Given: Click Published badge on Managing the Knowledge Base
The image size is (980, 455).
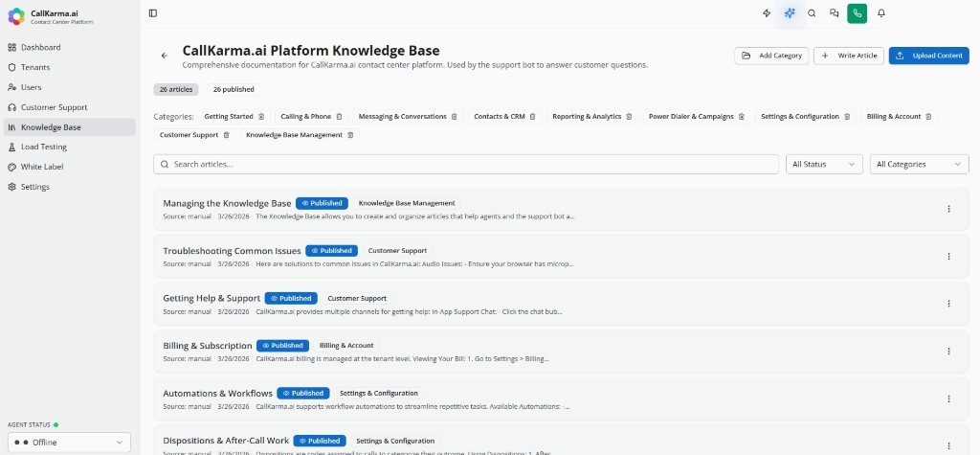Looking at the screenshot, I should (322, 203).
